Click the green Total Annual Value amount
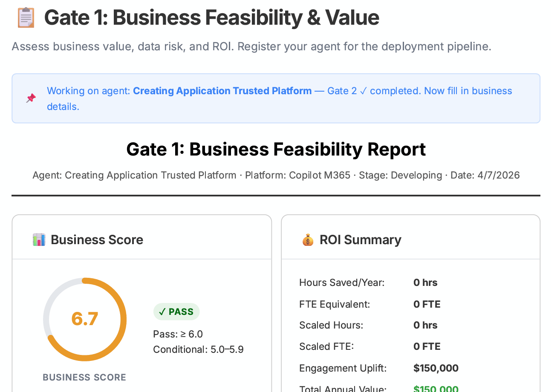The image size is (557, 392). tap(436, 389)
